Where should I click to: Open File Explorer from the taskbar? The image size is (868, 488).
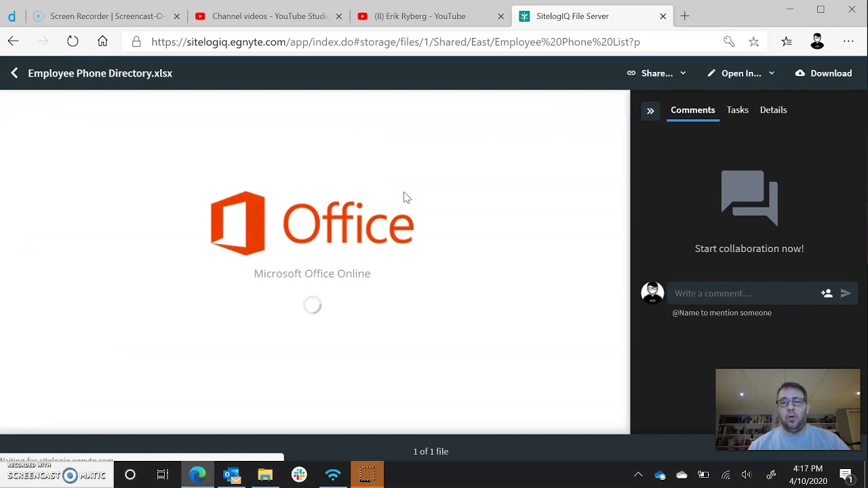coord(265,474)
